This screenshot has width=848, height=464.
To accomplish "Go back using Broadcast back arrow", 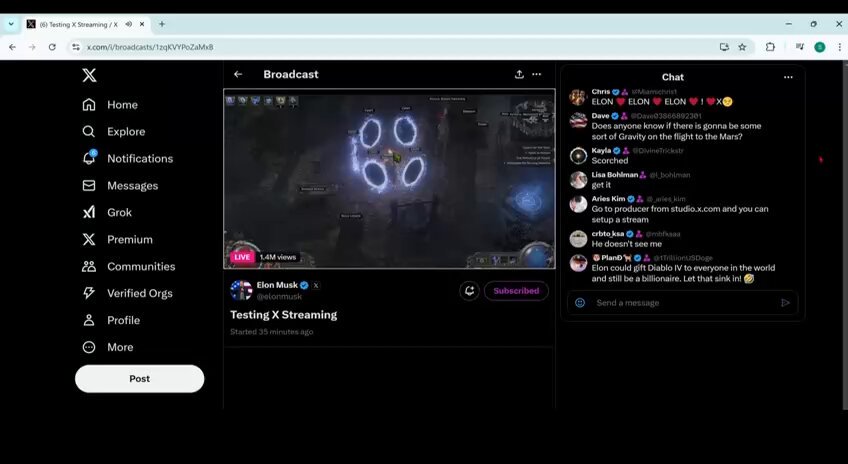I will tap(238, 74).
